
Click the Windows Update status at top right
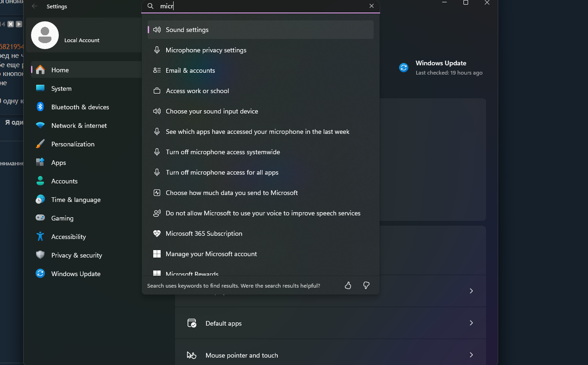pos(441,68)
